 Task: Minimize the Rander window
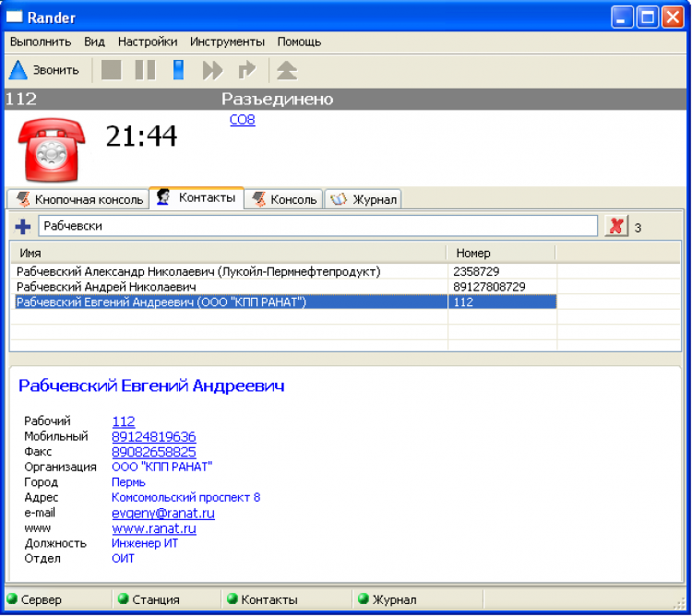tap(622, 18)
